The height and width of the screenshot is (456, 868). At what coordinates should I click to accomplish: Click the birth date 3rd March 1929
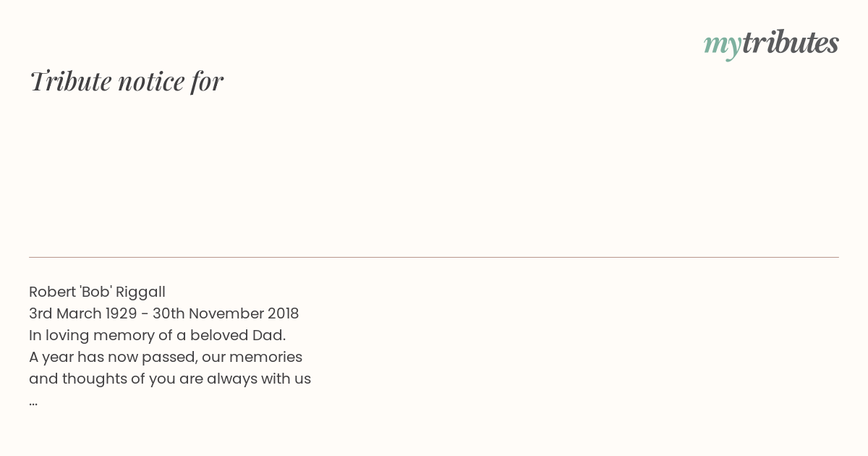tap(83, 313)
